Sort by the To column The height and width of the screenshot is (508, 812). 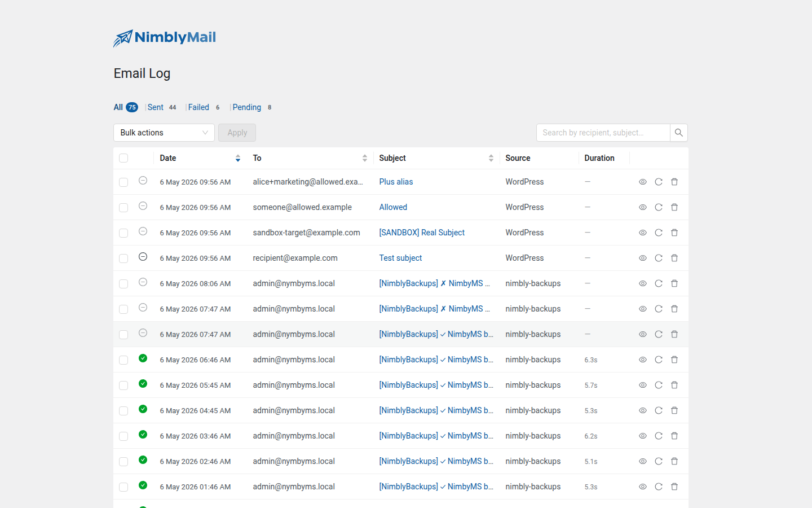pyautogui.click(x=310, y=158)
